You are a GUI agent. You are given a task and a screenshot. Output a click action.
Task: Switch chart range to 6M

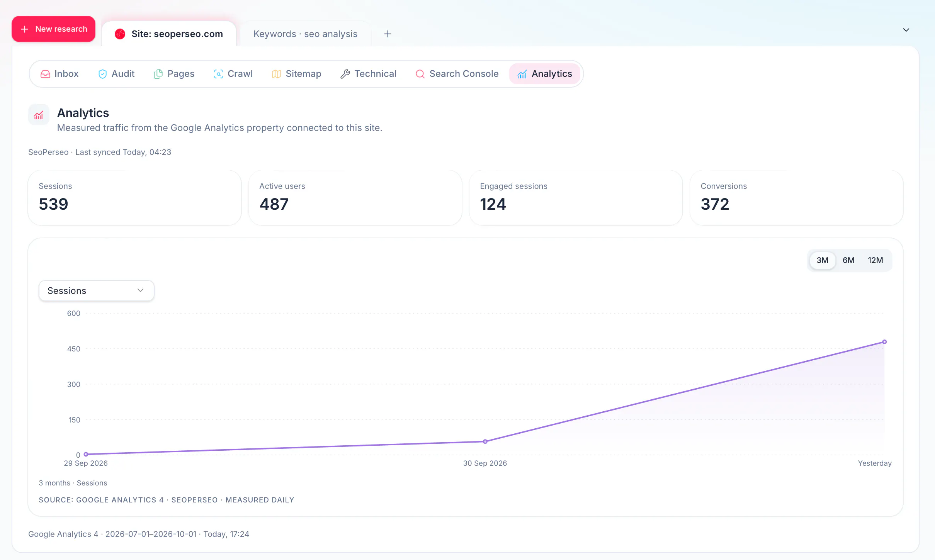click(x=848, y=260)
